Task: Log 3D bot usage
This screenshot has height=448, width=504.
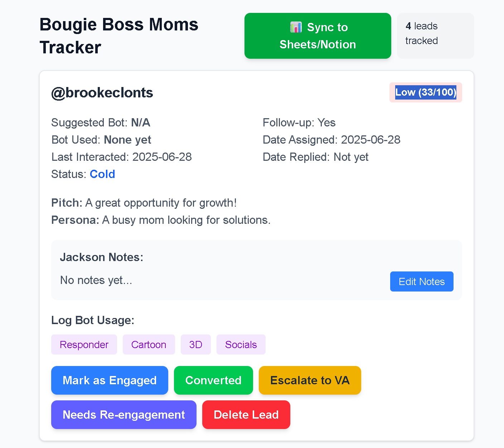Action: pos(195,345)
